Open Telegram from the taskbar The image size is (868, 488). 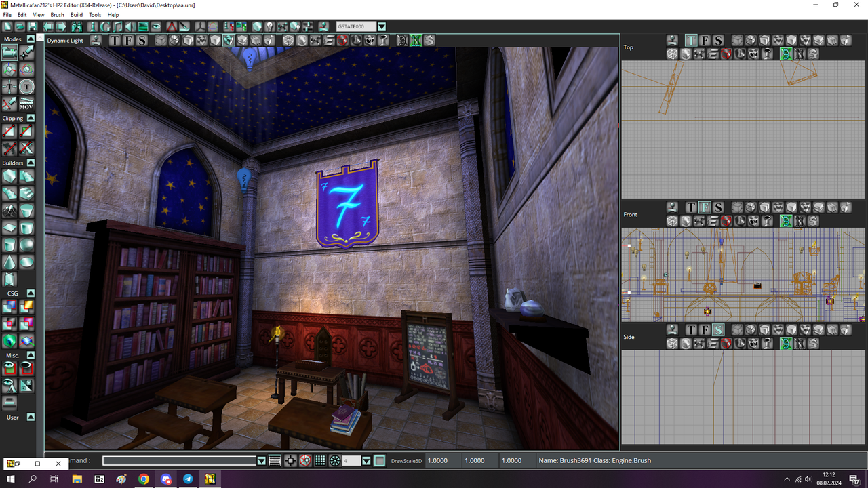(188, 479)
